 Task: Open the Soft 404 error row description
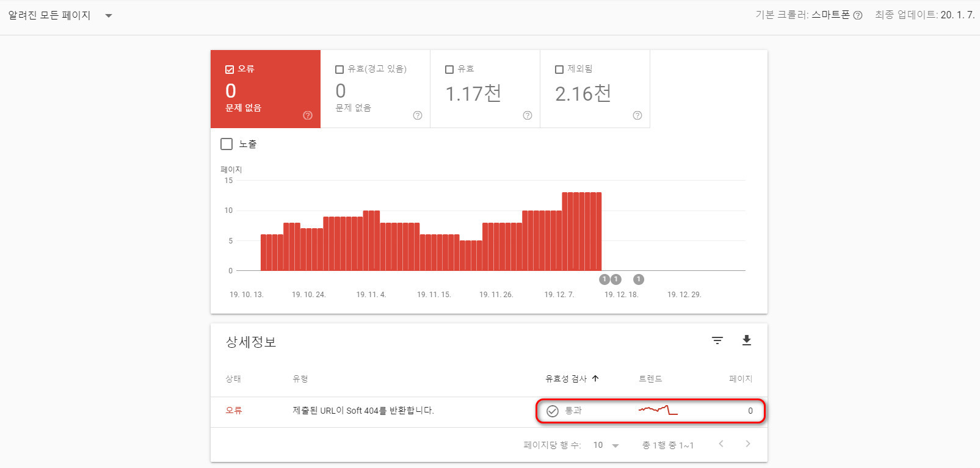click(x=363, y=411)
